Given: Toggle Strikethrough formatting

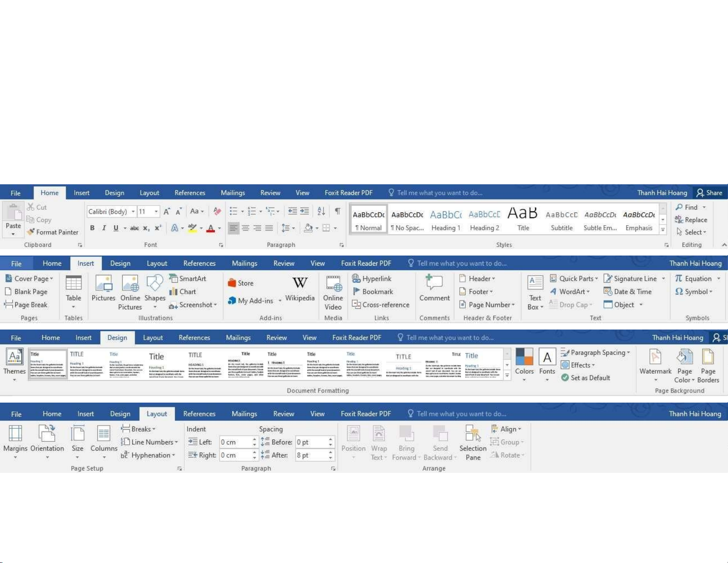Looking at the screenshot, I should [134, 228].
